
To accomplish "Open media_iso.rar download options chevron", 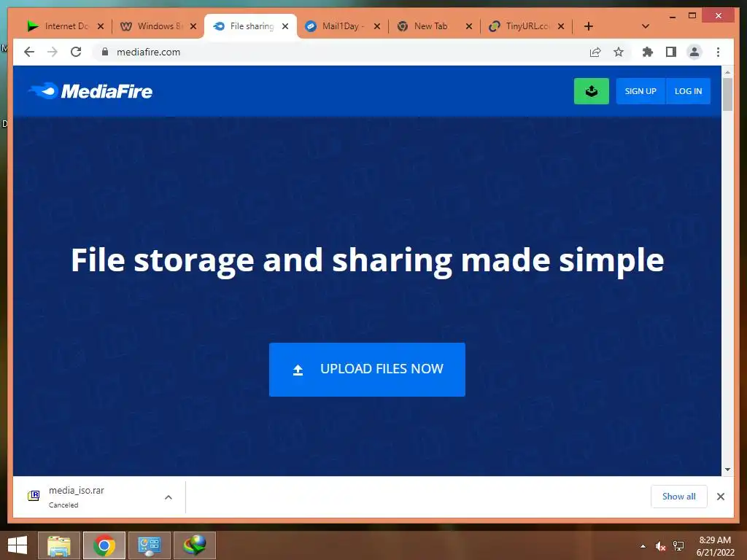I will click(x=169, y=497).
